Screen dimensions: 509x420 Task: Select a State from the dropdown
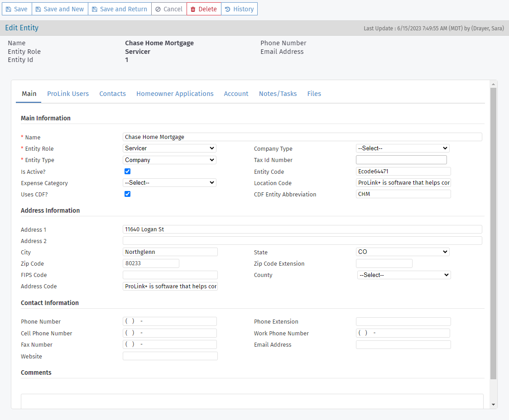pyautogui.click(x=403, y=252)
